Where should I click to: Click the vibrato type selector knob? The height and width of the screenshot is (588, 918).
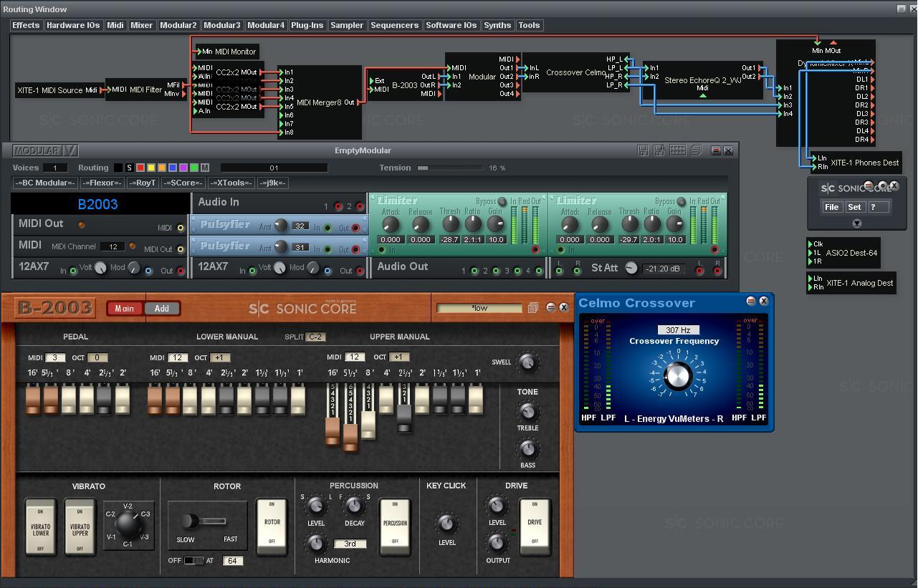(x=128, y=525)
